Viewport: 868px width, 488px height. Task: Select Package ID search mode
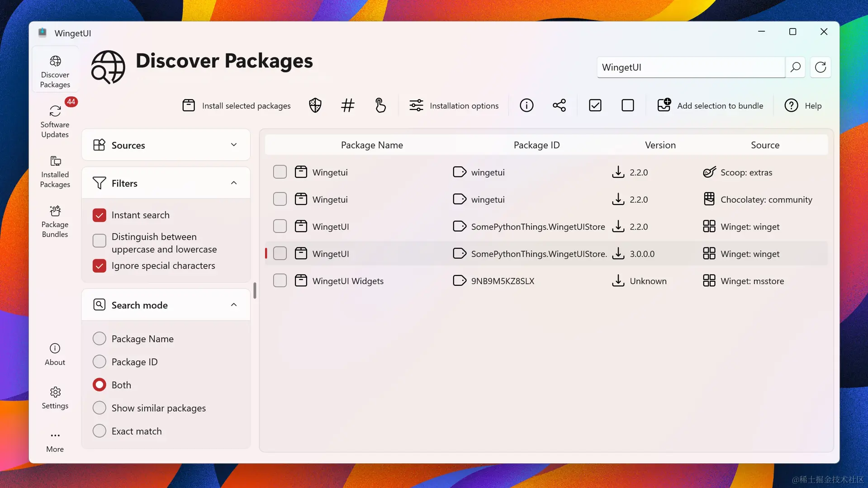[x=100, y=361]
